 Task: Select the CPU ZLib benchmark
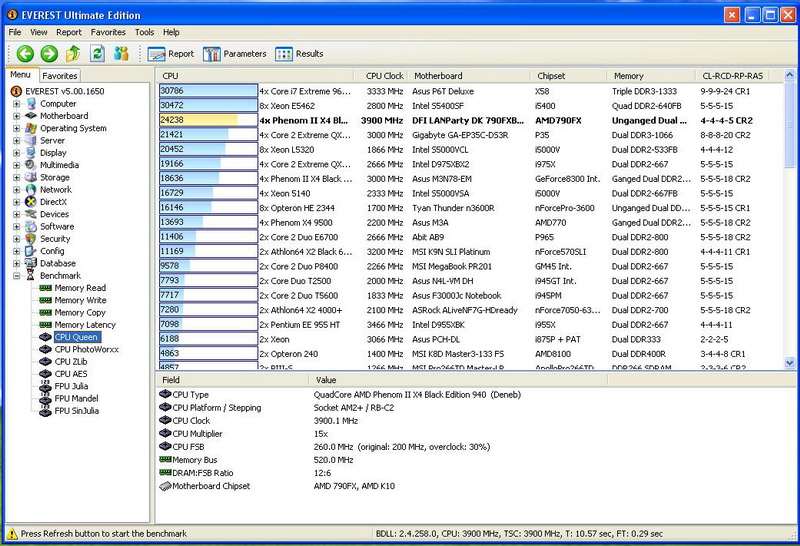pyautogui.click(x=70, y=362)
